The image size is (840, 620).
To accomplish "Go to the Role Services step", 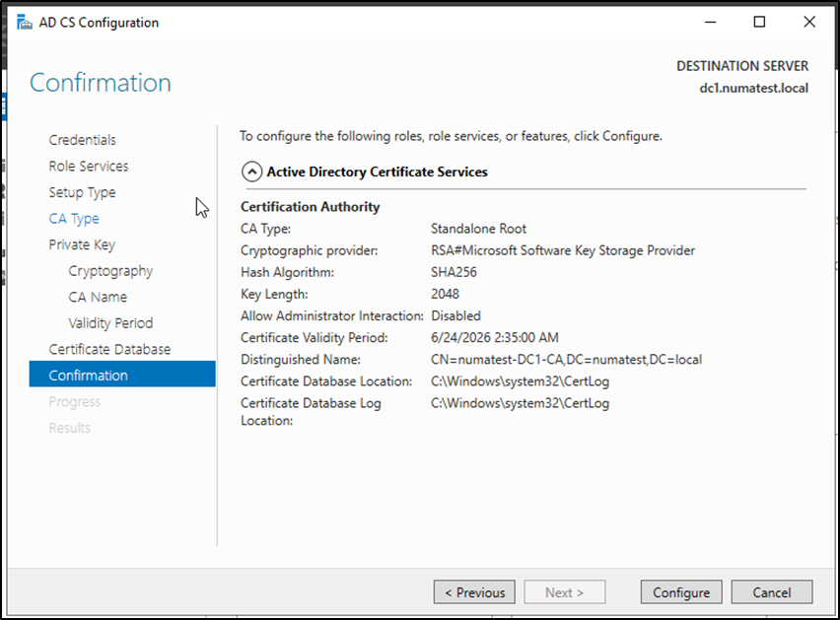I will 88,166.
